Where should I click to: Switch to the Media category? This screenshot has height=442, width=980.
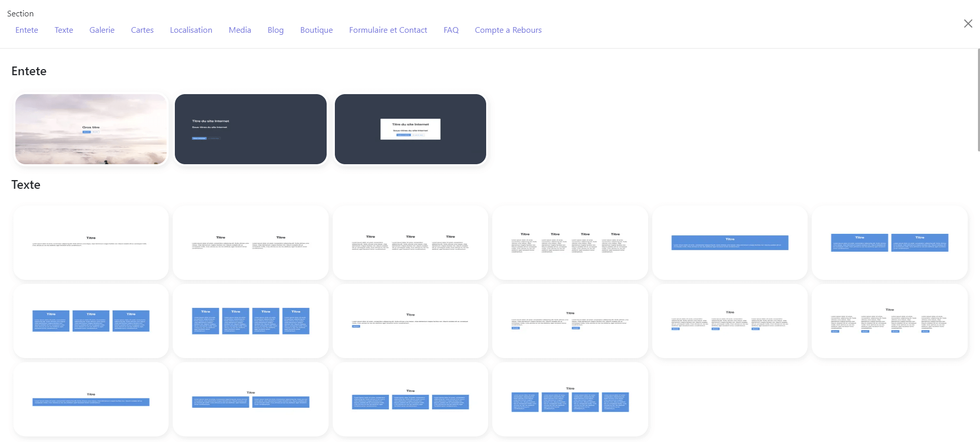click(x=240, y=30)
